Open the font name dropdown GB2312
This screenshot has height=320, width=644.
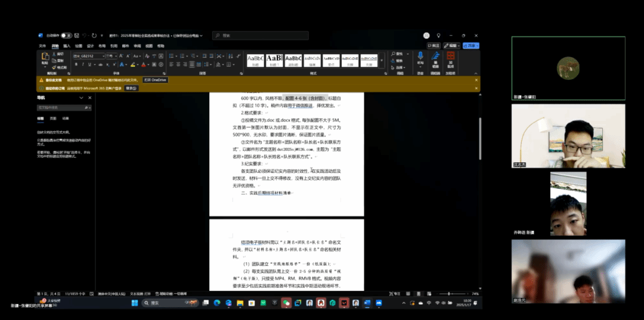coord(87,56)
